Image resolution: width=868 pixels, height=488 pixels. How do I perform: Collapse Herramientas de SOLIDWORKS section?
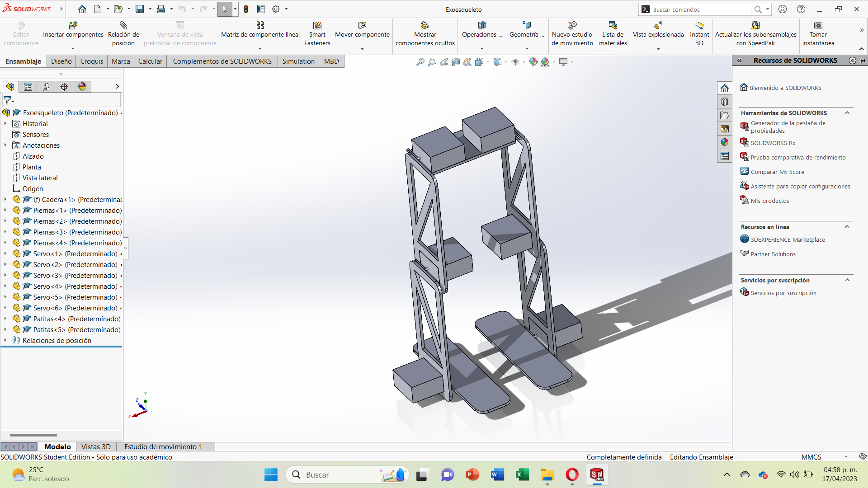(848, 113)
